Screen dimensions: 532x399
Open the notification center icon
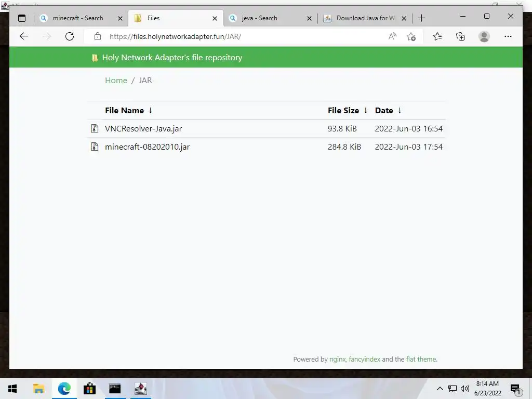coord(515,389)
